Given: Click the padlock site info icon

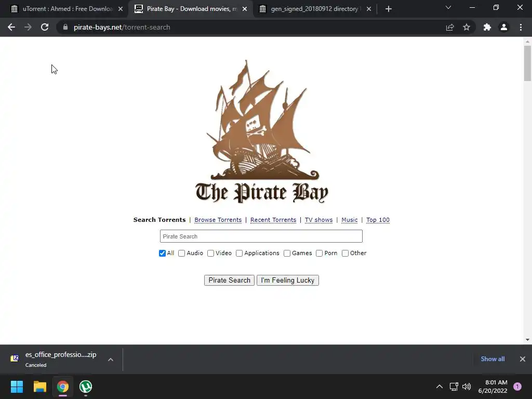Looking at the screenshot, I should coord(65,27).
